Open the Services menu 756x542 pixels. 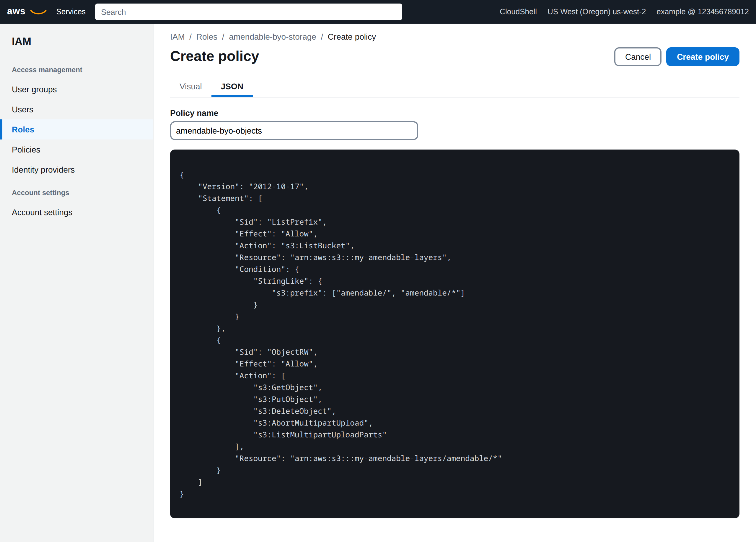click(71, 12)
